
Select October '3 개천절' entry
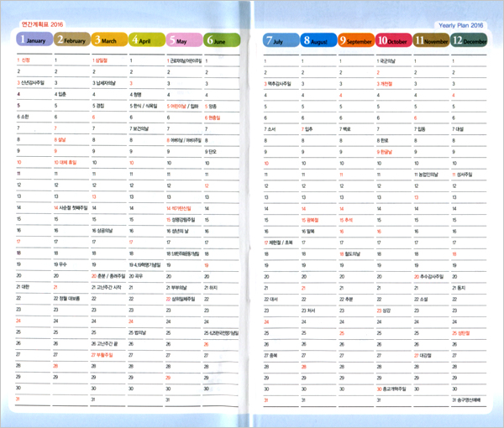tap(385, 84)
